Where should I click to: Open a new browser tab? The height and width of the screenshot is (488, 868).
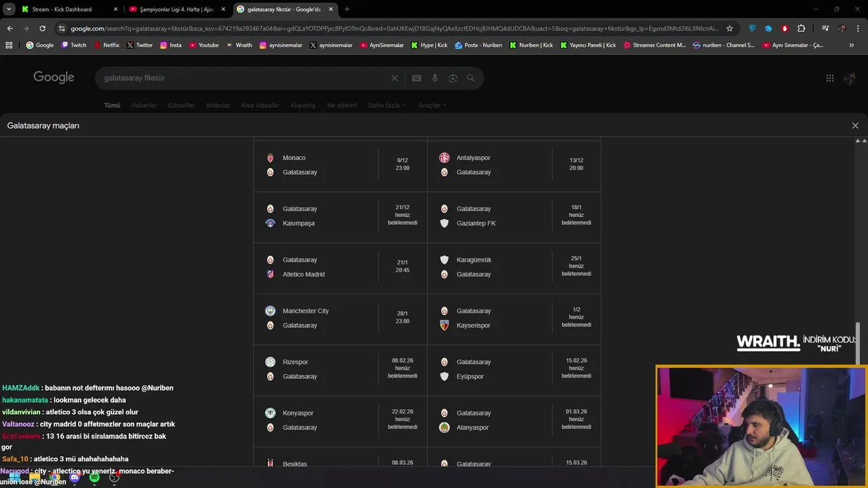pos(347,9)
